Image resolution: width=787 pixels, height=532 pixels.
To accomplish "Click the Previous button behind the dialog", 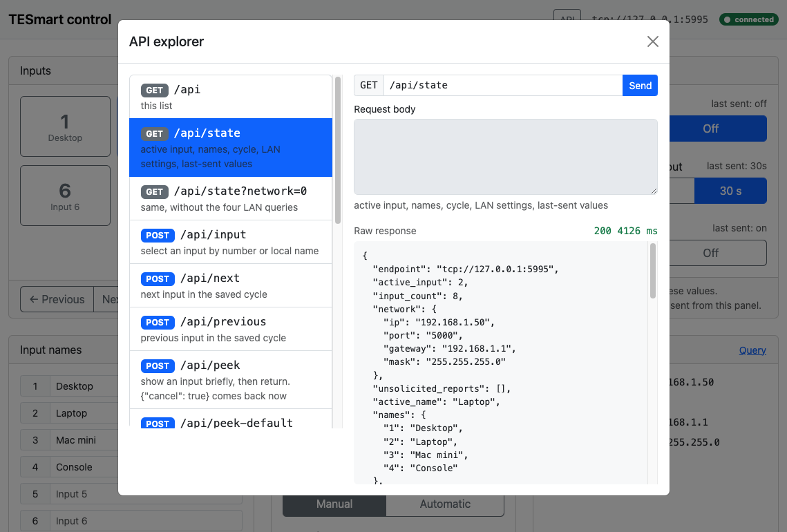I will coord(57,299).
